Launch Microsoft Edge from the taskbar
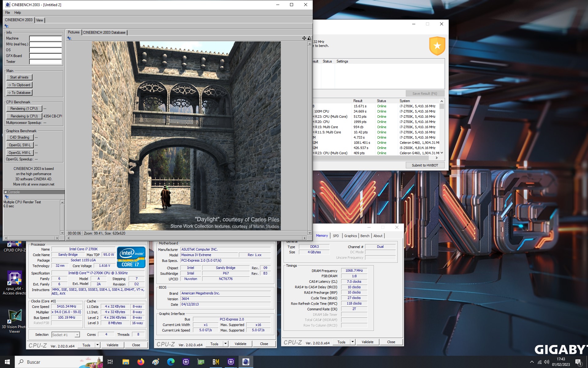The width and height of the screenshot is (588, 368). point(171,362)
